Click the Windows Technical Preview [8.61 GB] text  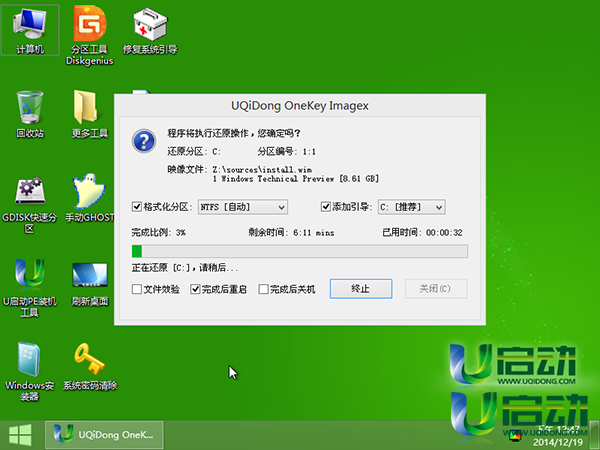click(x=296, y=179)
